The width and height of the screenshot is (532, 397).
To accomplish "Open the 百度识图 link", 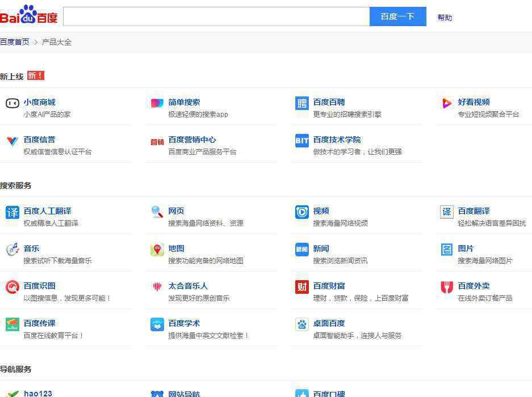I will tap(39, 286).
